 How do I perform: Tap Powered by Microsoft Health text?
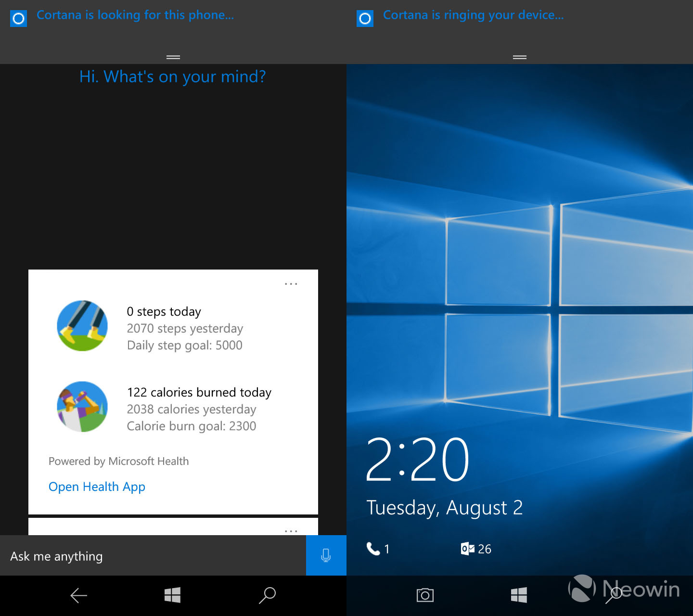[x=118, y=461]
